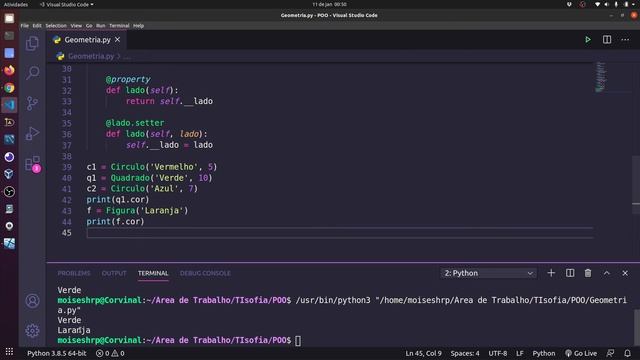Click the date and time in top bar

pyautogui.click(x=329, y=4)
